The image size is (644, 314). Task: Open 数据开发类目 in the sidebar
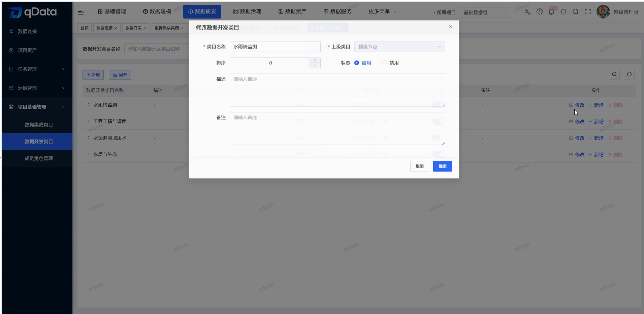click(x=37, y=142)
